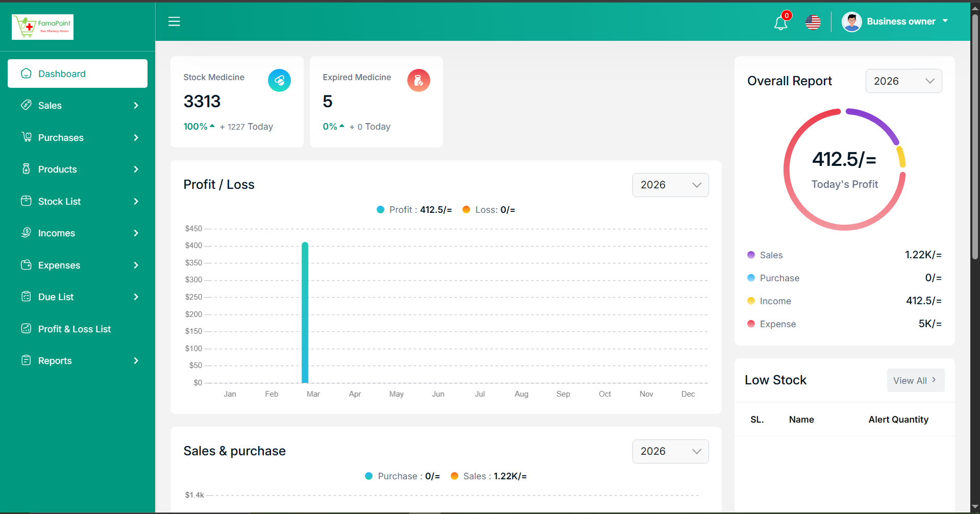Expand the Stock List submenu chevron
980x514 pixels.
(x=136, y=201)
